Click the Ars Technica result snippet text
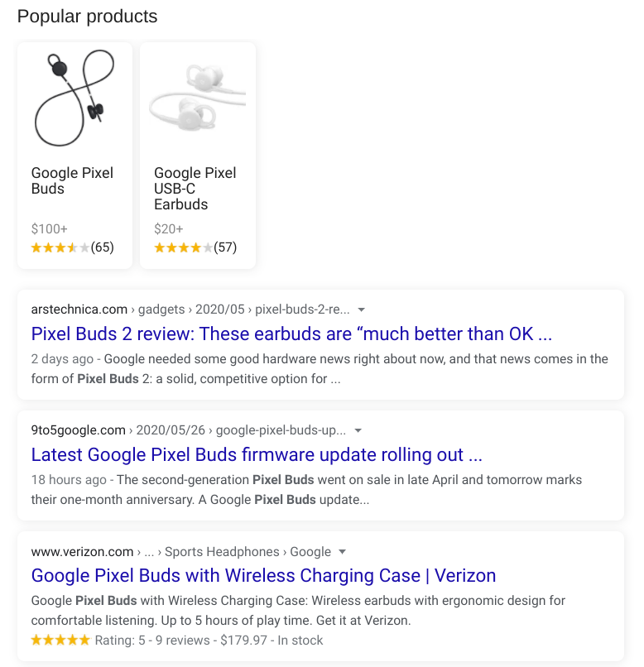 [320, 369]
